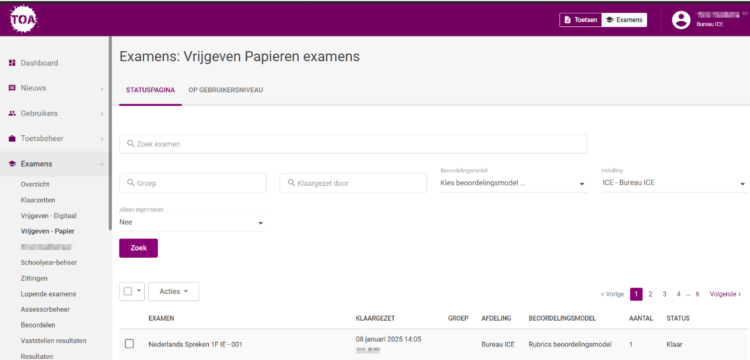Open the Instelling dropdown ICE - Bureau ICE
Image resolution: width=750 pixels, height=360 pixels.
[674, 183]
